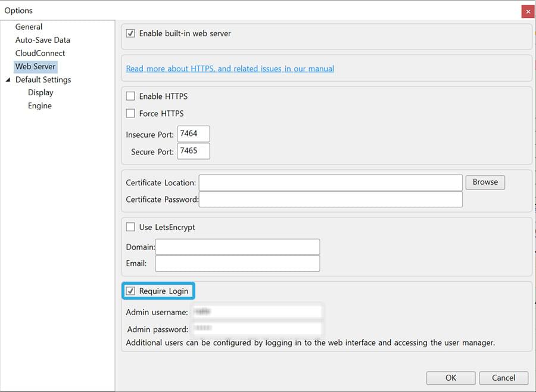The image size is (536, 392).
Task: Uncheck Enable built-in web server
Action: tap(131, 34)
